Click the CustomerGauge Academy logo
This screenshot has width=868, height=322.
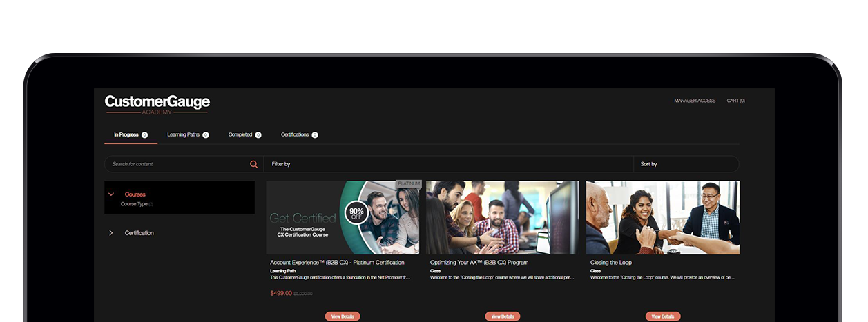[x=157, y=104]
